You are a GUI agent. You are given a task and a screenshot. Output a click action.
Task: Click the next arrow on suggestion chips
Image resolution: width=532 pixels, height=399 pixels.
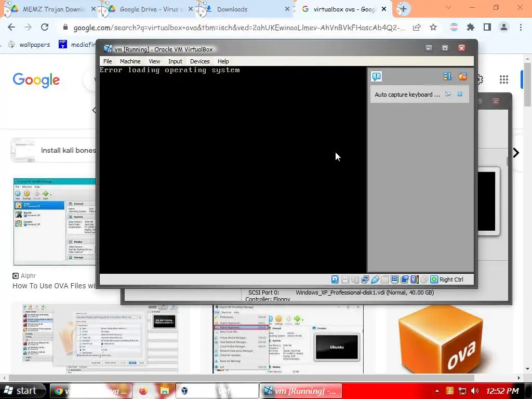pyautogui.click(x=516, y=153)
